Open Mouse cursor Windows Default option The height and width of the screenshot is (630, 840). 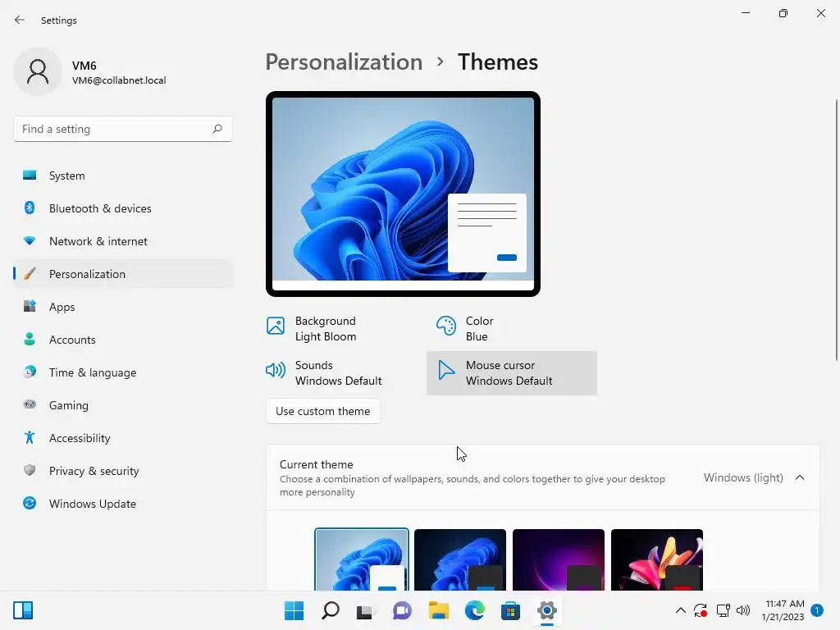[512, 373]
